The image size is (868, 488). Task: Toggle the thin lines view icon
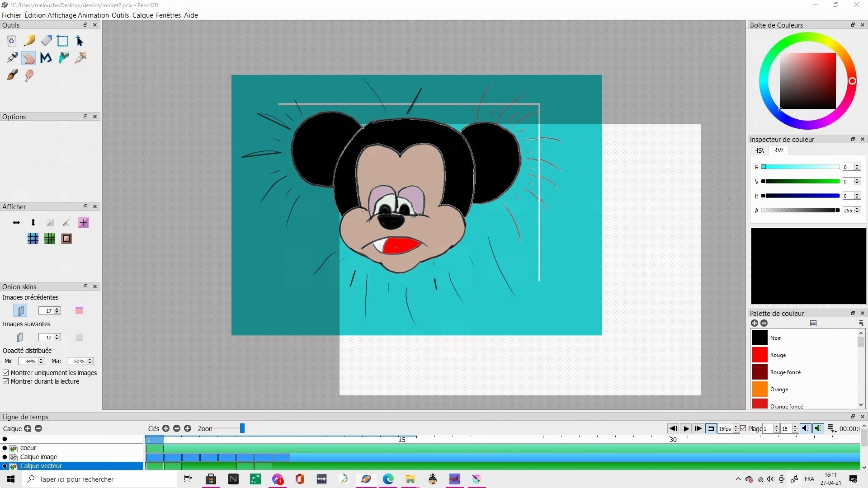point(50,222)
